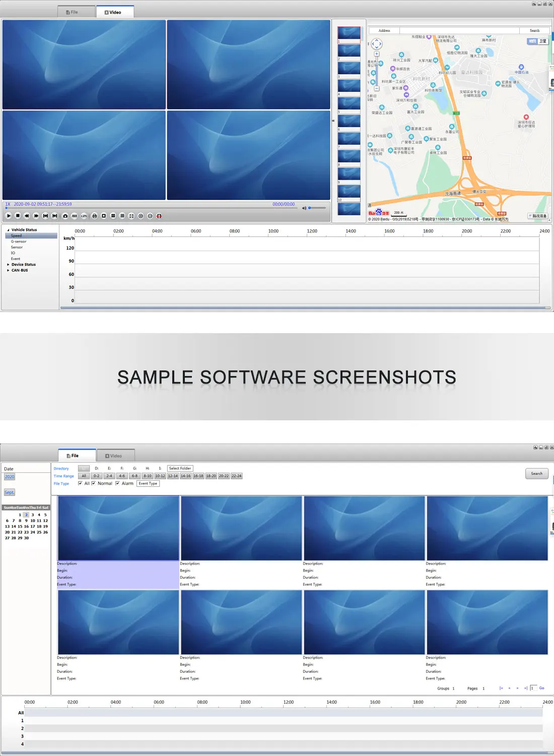Toggle the All file type checkbox
The image size is (554, 756).
80,483
